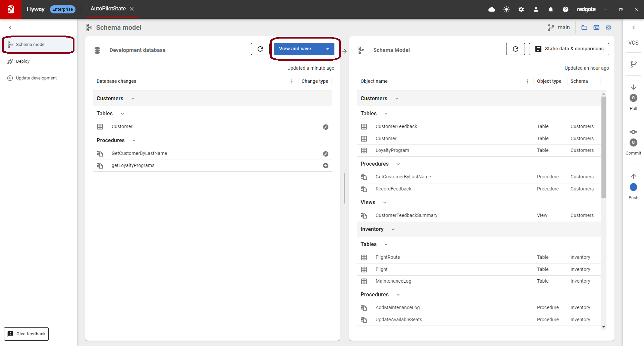Open the View and save dropdown arrow

click(x=328, y=49)
